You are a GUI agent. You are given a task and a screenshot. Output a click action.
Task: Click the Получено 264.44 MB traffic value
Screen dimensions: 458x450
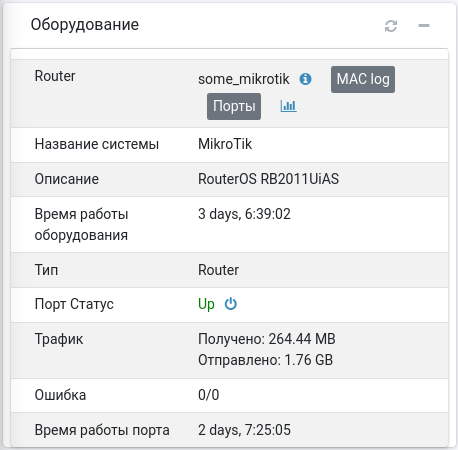[267, 339]
